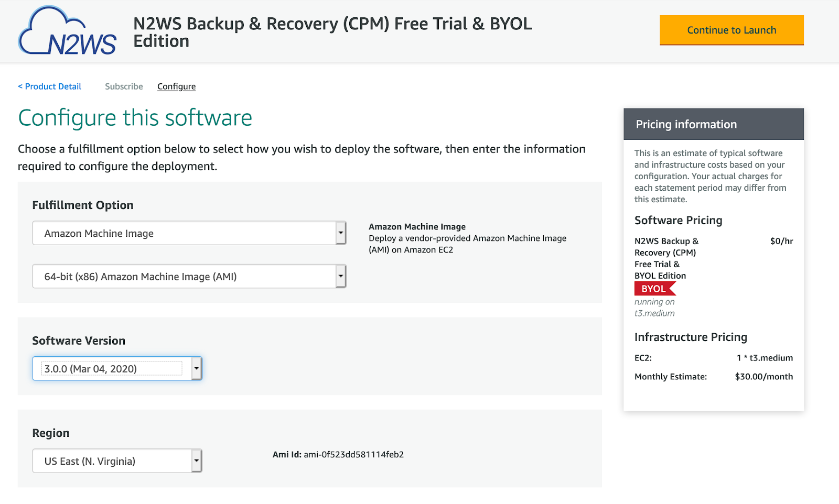Open the 64-bit (x86) AMI architecture dropdown
Viewport: 839px width, 504px height.
tap(189, 276)
